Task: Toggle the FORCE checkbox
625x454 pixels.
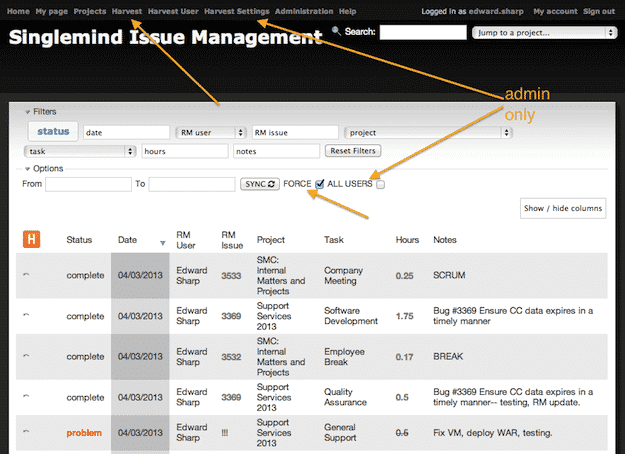Action: click(x=319, y=184)
